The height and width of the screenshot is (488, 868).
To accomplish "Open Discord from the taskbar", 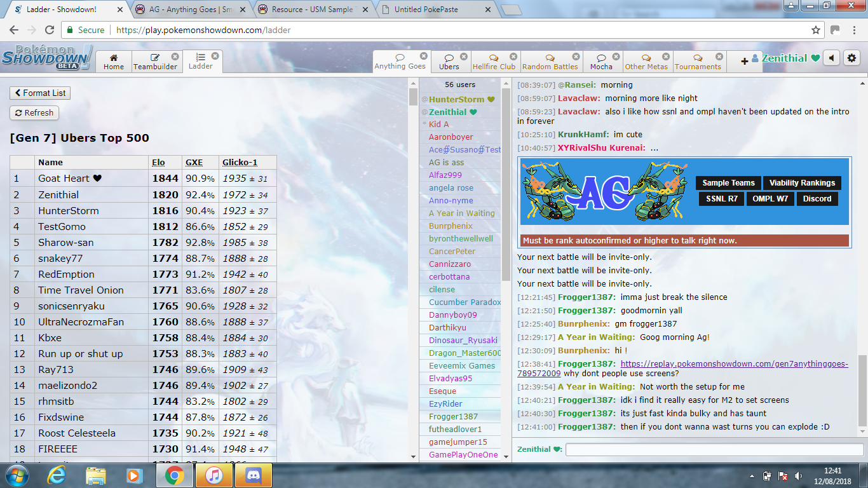I will tap(253, 475).
